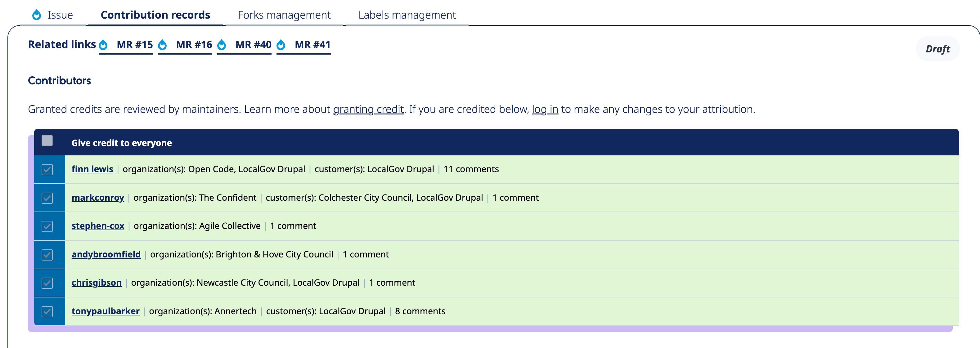Click customer(s): Colchester City Council, LocalGov Drupal
Image resolution: width=980 pixels, height=348 pixels.
coord(374,198)
